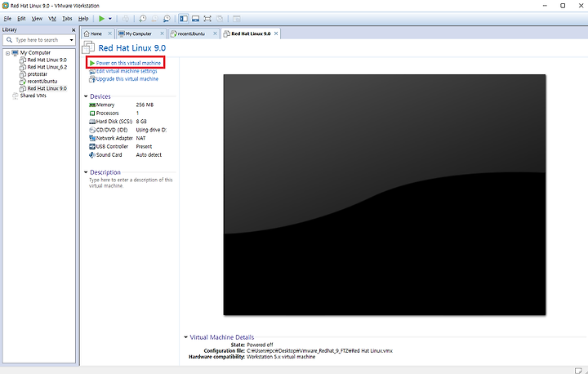Close the recentUbuntu tab

coord(215,33)
